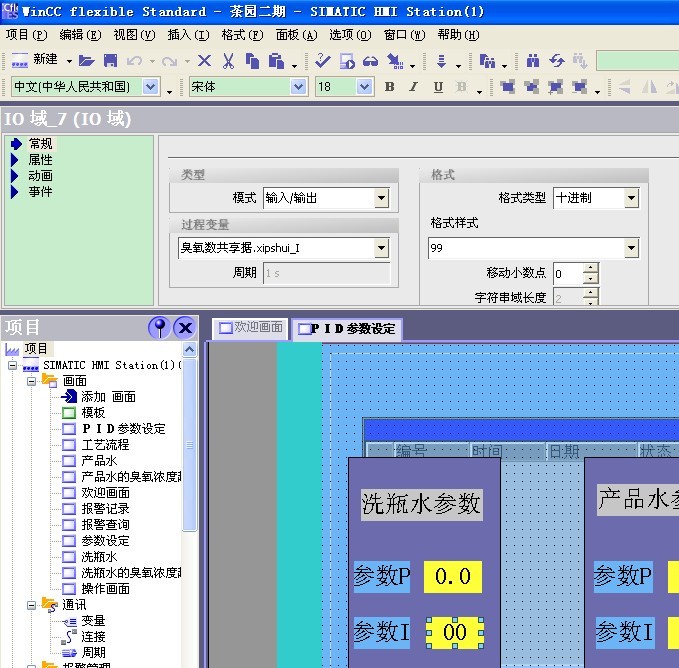Open font size dropdown showing 18
This screenshot has width=679, height=668.
pos(365,87)
